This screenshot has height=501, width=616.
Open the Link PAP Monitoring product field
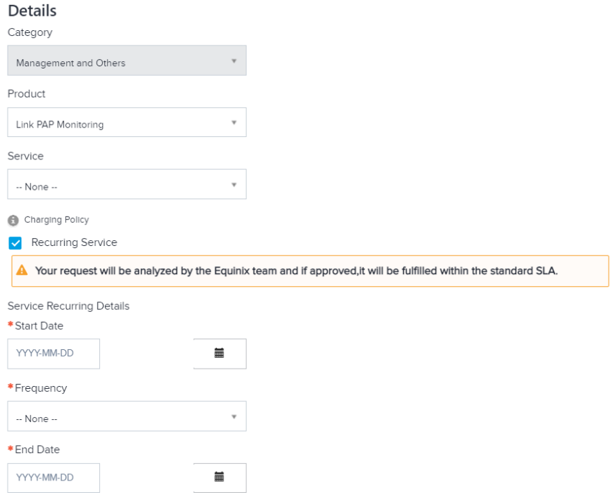pyautogui.click(x=127, y=122)
